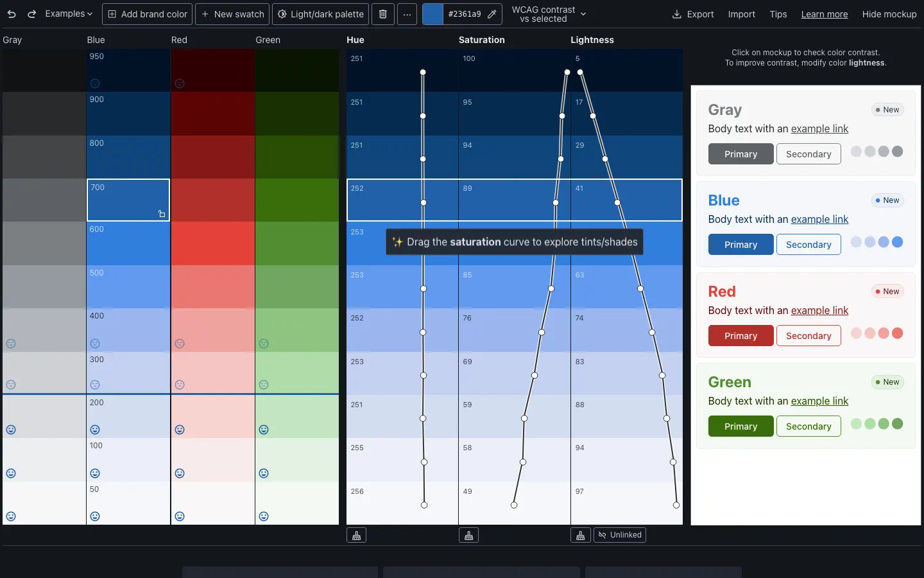Hide the mockup preview panel

(889, 14)
